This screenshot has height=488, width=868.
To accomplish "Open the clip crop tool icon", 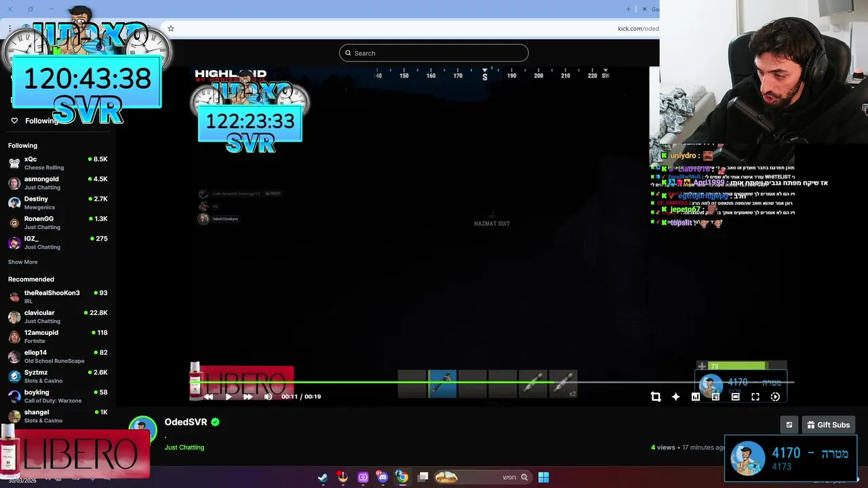I will coord(656,396).
